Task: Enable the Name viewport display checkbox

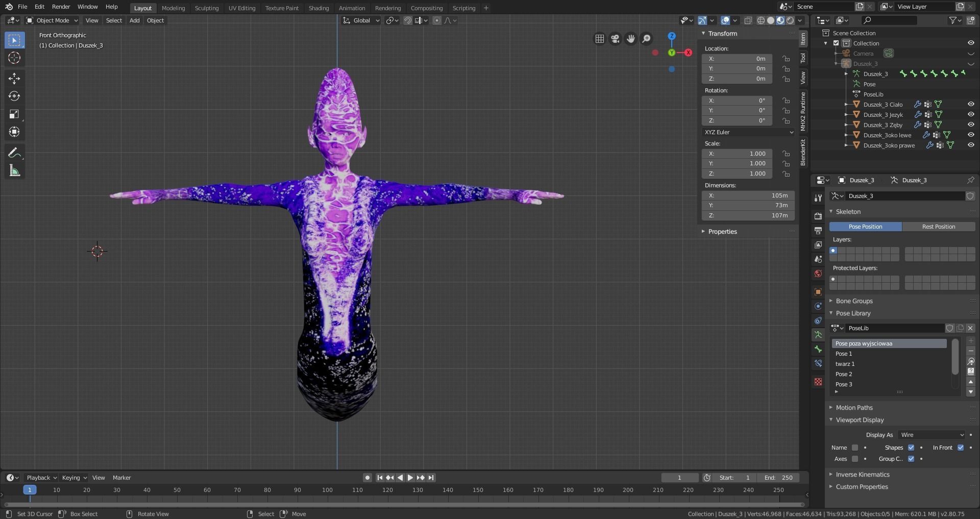Action: (x=855, y=448)
